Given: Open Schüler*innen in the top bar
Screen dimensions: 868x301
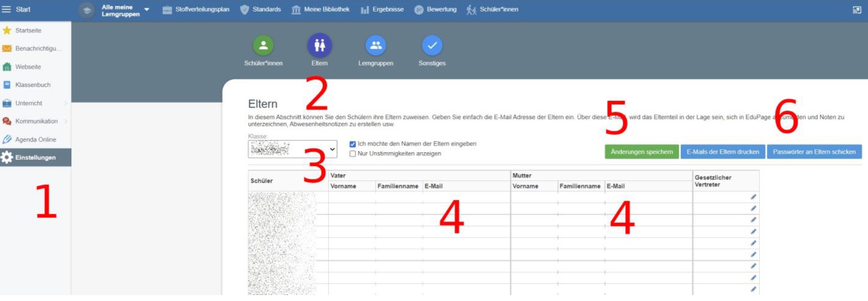Looking at the screenshot, I should [492, 10].
